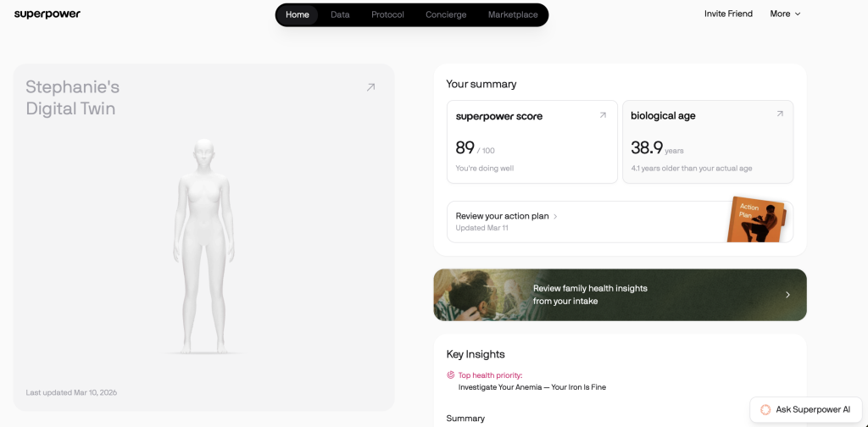Click 'Last updated Mar 10, 2026' text
868x427 pixels.
(x=71, y=393)
